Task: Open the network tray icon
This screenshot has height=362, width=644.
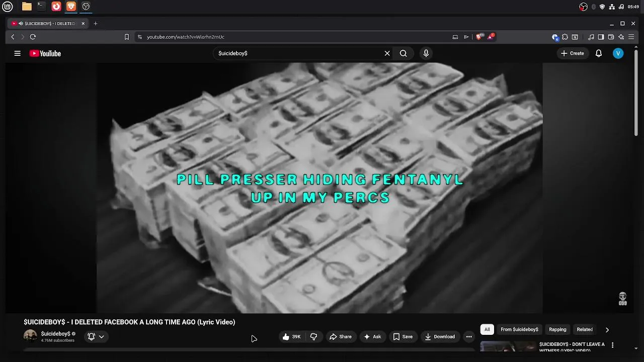Action: pyautogui.click(x=612, y=7)
